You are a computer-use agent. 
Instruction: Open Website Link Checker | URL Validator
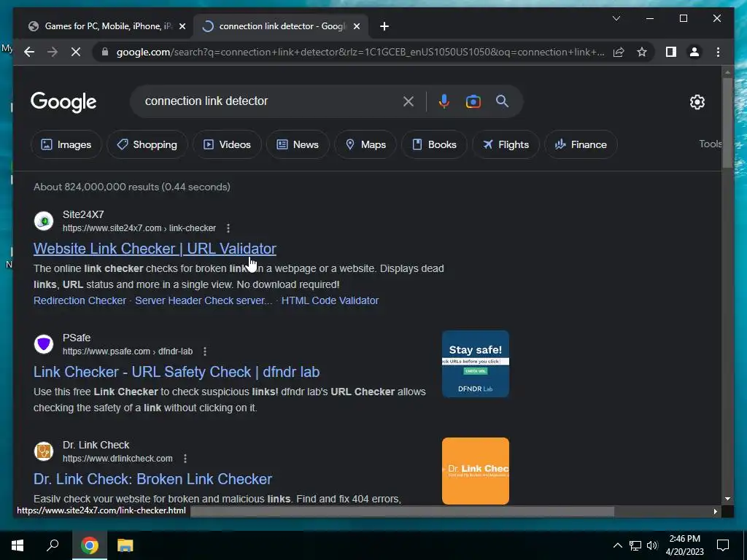pyautogui.click(x=155, y=249)
